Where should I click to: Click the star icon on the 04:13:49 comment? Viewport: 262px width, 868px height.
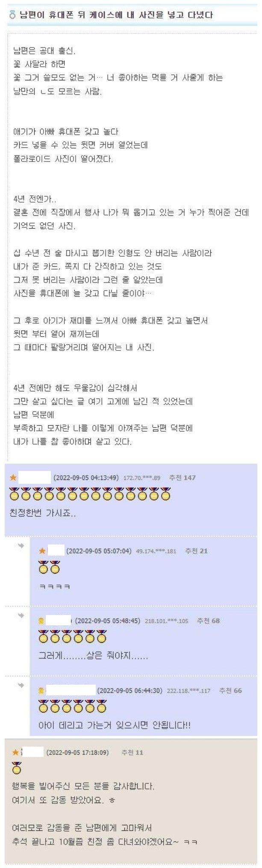(13, 477)
